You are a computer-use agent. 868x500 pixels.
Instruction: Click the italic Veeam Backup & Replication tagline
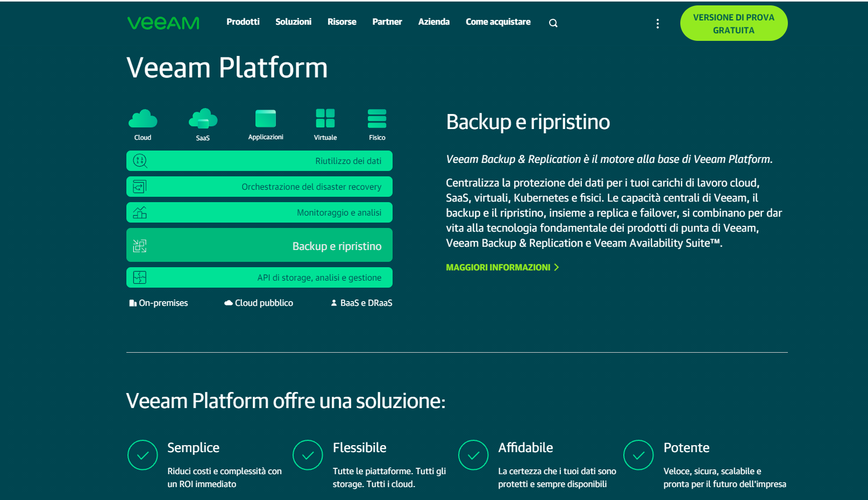609,159
